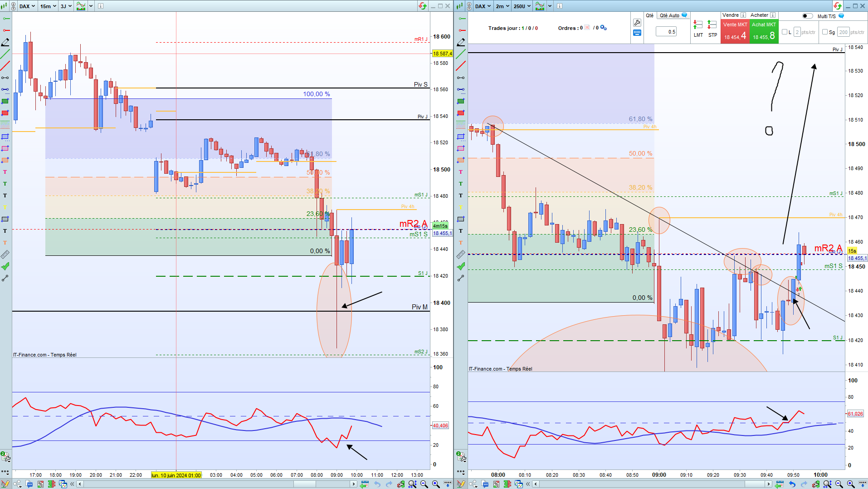Select pencil drawing tool in left chart
Viewport: 868px width, 489px height.
tap(5, 42)
